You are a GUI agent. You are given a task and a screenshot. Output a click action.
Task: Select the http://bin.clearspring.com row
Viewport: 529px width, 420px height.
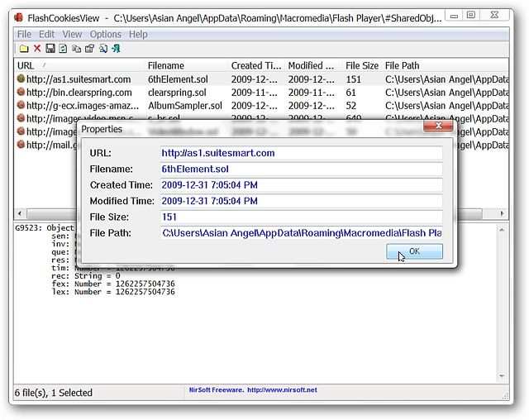(261, 92)
